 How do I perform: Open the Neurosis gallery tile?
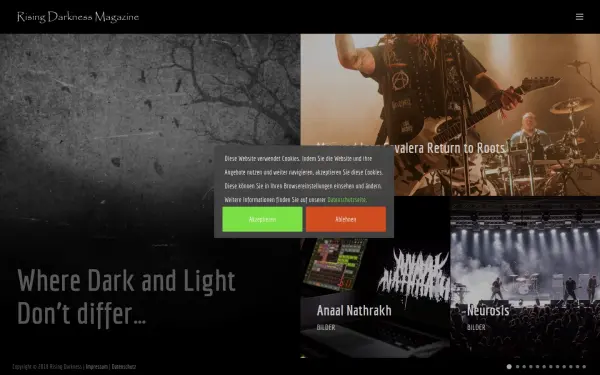click(x=525, y=277)
